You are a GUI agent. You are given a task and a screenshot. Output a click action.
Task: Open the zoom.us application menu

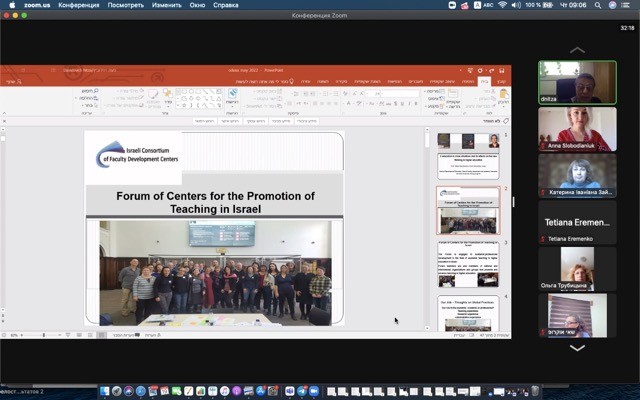coord(37,5)
